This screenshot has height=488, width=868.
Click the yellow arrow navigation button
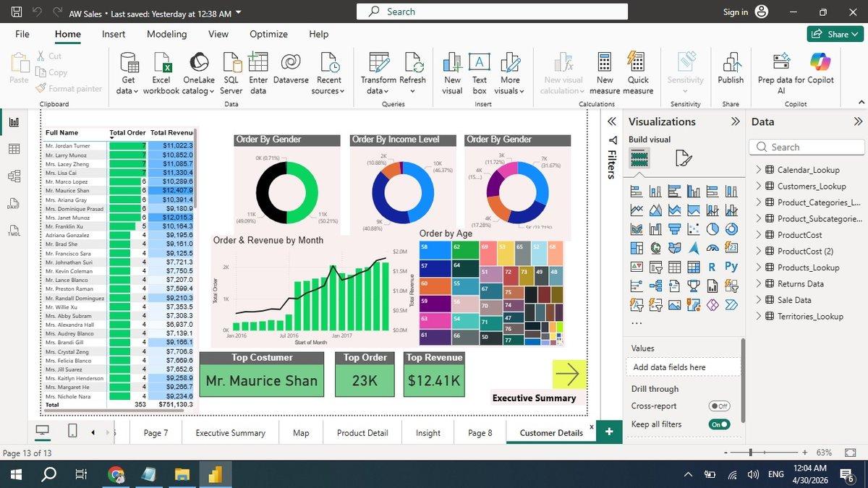point(569,374)
